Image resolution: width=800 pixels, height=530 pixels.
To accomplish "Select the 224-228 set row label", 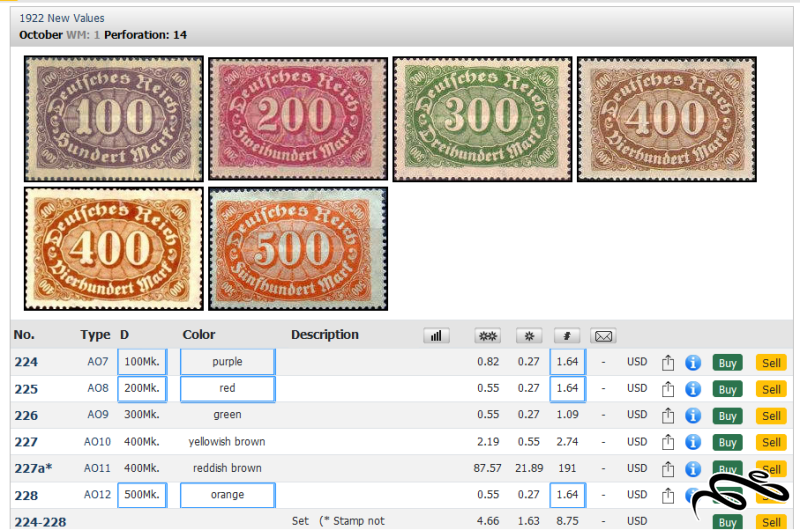I will [40, 522].
